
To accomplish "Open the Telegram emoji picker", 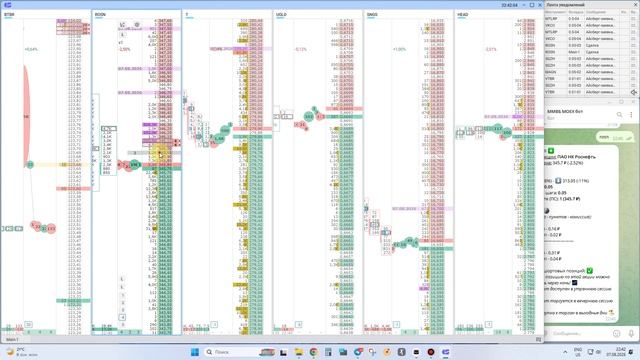I will tap(617, 333).
